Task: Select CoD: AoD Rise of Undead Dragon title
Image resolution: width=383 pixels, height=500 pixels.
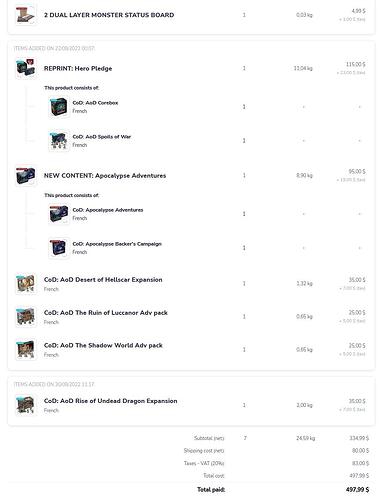Action: pos(110,401)
